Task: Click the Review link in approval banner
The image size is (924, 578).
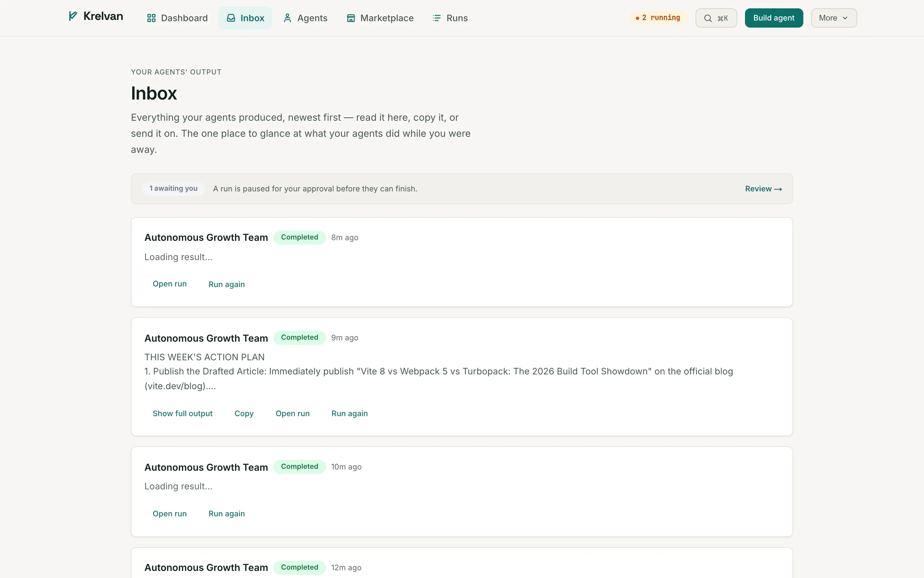Action: pos(764,189)
